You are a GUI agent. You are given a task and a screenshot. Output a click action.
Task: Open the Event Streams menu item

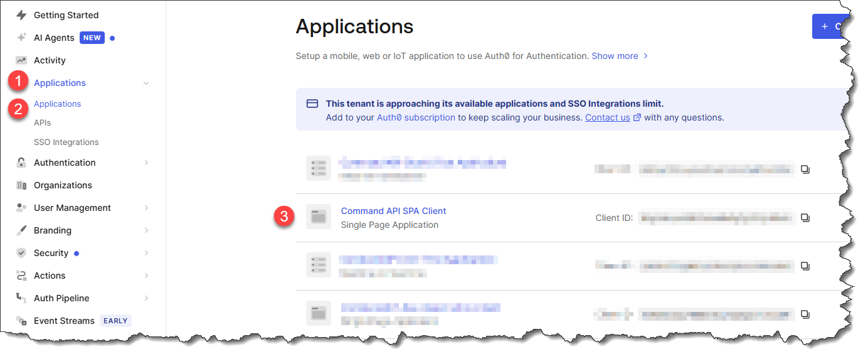click(x=64, y=321)
